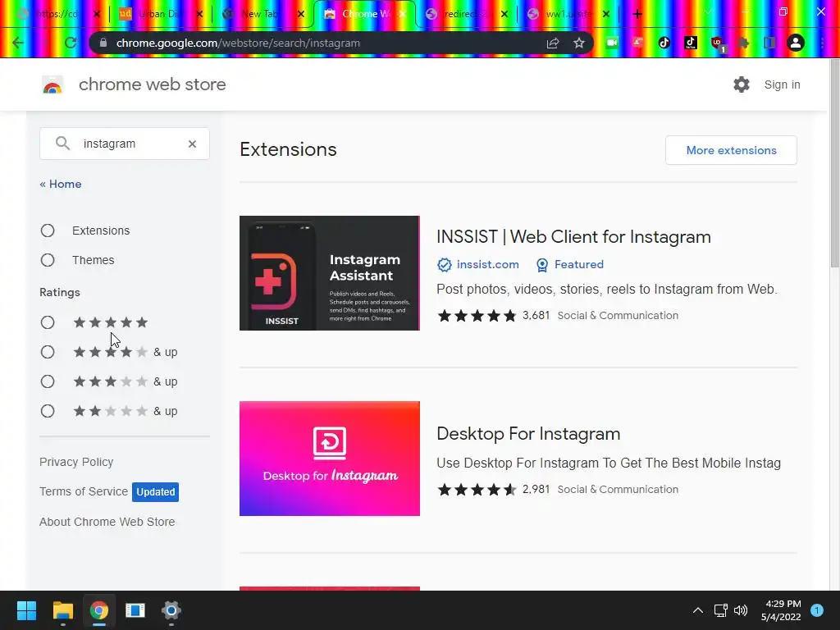Open the green video camera extension

612,43
